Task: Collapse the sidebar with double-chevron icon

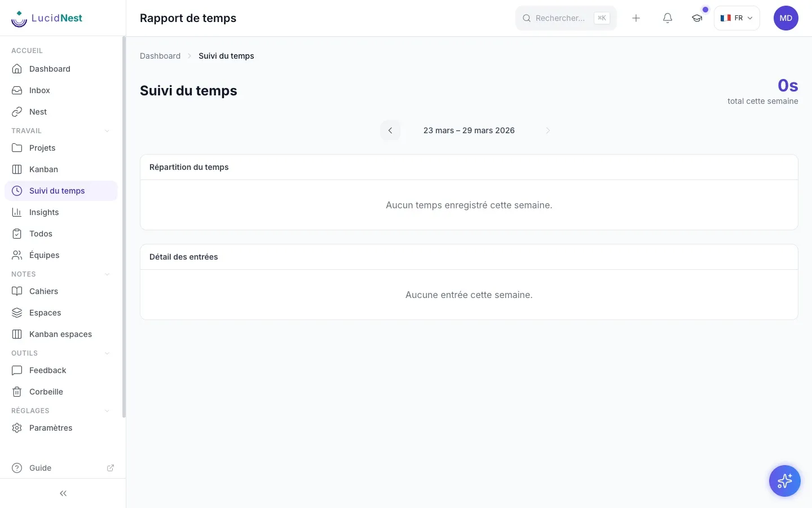Action: click(63, 493)
